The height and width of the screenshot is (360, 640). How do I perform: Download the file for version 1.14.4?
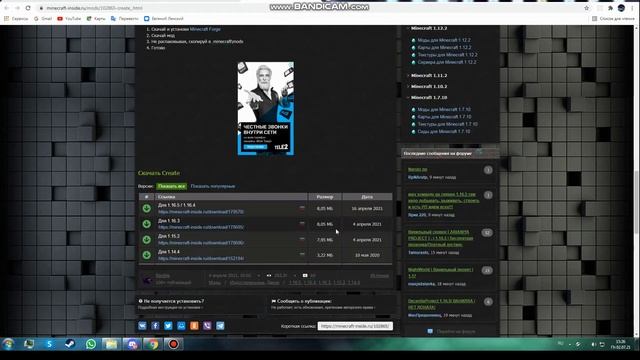click(x=147, y=255)
